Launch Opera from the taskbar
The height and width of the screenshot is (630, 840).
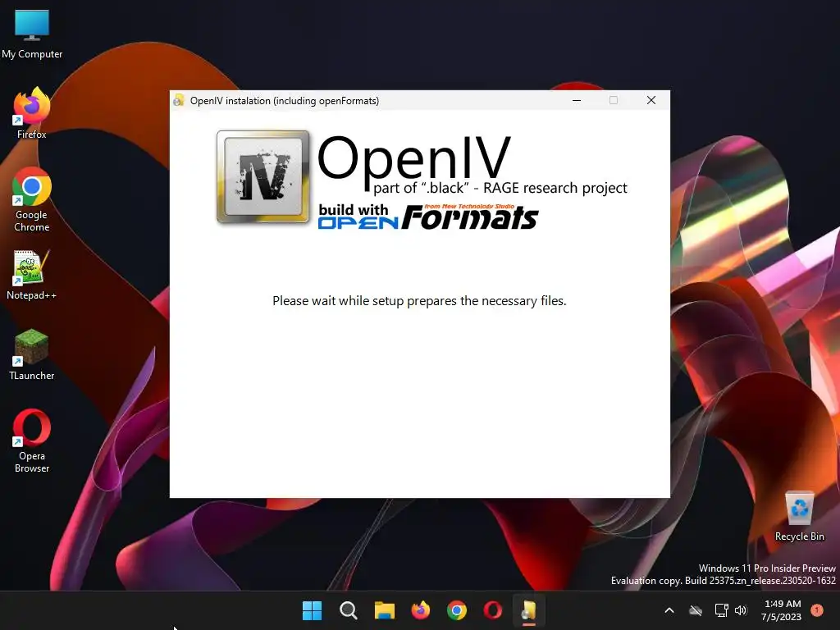[493, 610]
